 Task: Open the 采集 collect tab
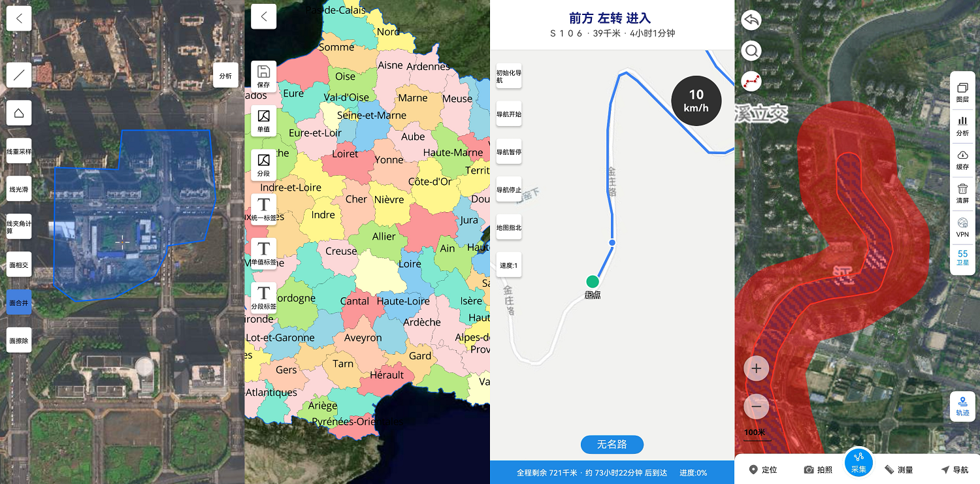(858, 462)
